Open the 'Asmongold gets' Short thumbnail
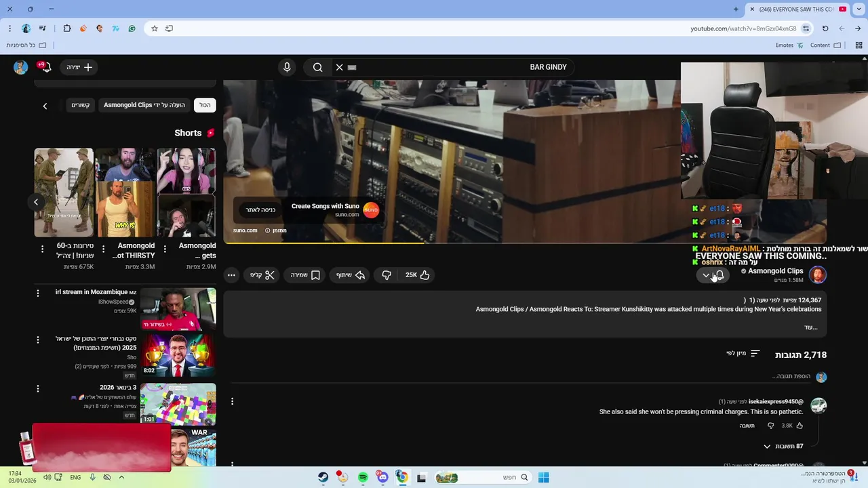The image size is (868, 488). pos(186,192)
